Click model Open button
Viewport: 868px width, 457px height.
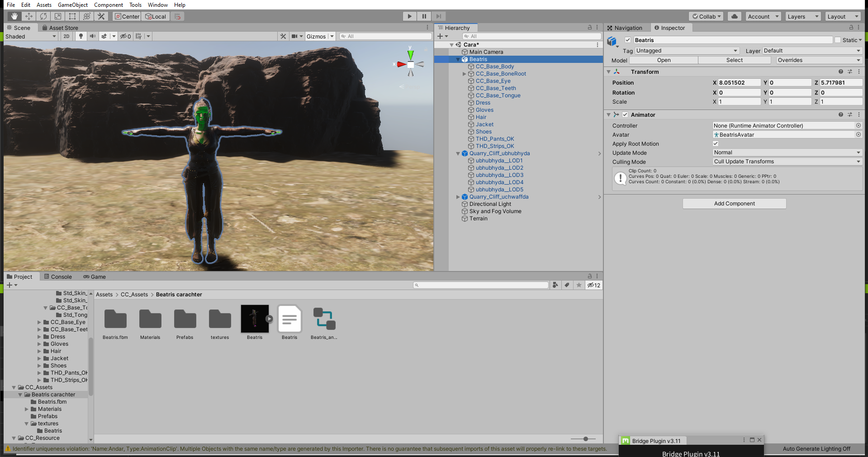click(664, 60)
